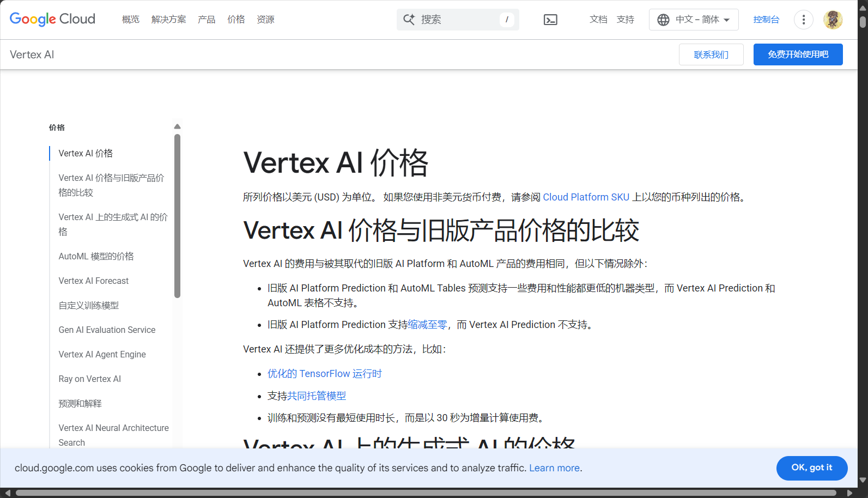Image resolution: width=868 pixels, height=498 pixels.
Task: Open the 资源 menu
Action: tap(265, 20)
